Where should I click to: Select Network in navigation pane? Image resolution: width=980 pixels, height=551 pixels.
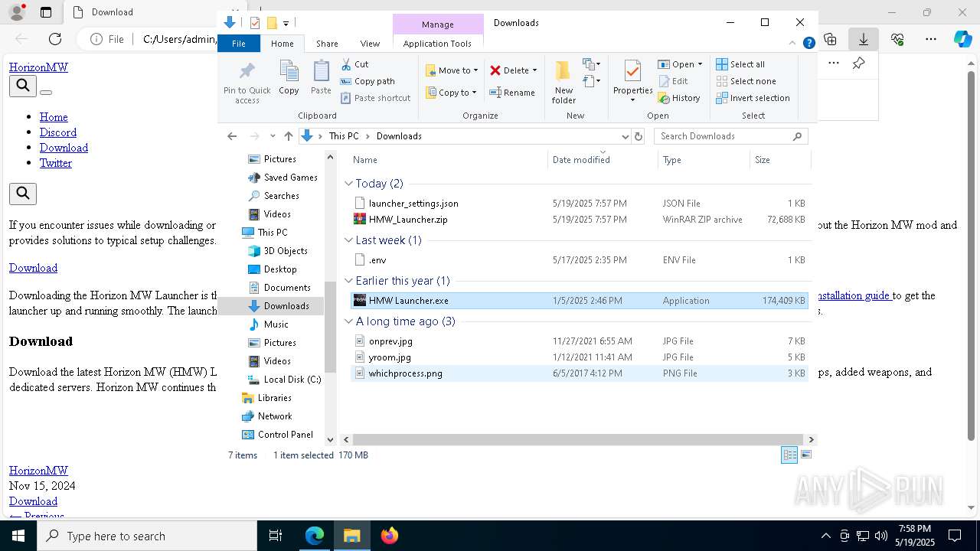point(275,416)
